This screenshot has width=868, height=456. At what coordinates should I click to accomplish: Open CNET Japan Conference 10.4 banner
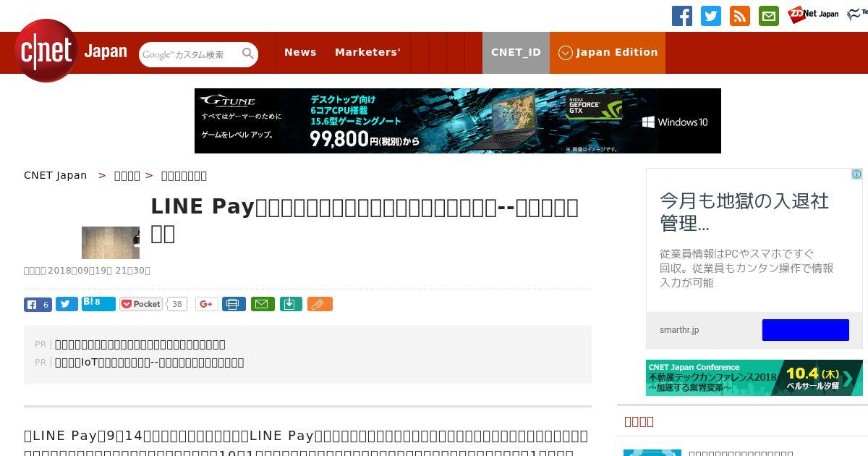[754, 378]
